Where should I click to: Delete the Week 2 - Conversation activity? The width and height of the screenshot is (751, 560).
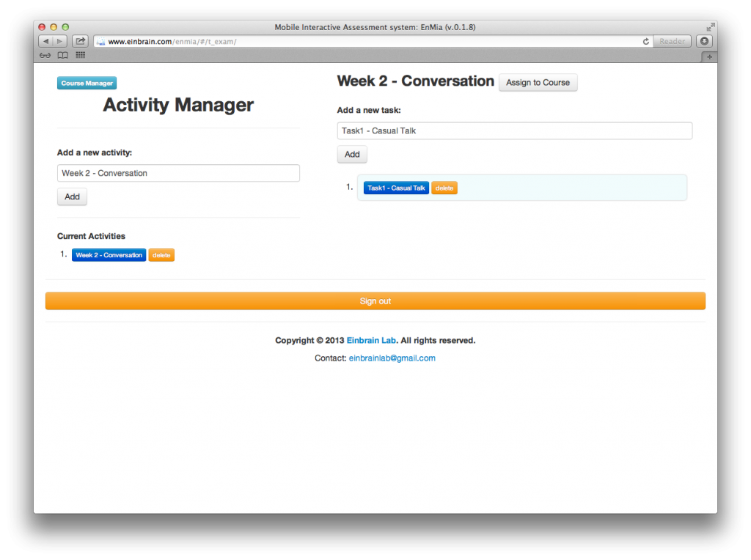coord(161,255)
